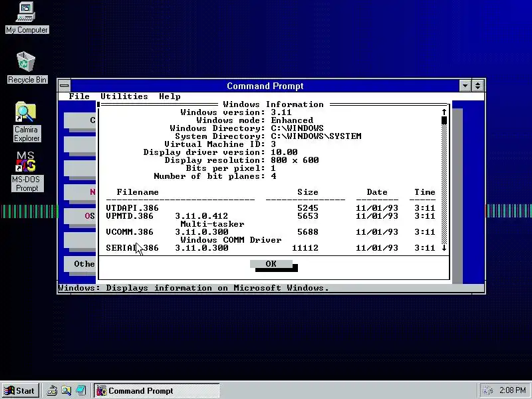Click the 2:08 PM taskbar clock

tap(512, 390)
